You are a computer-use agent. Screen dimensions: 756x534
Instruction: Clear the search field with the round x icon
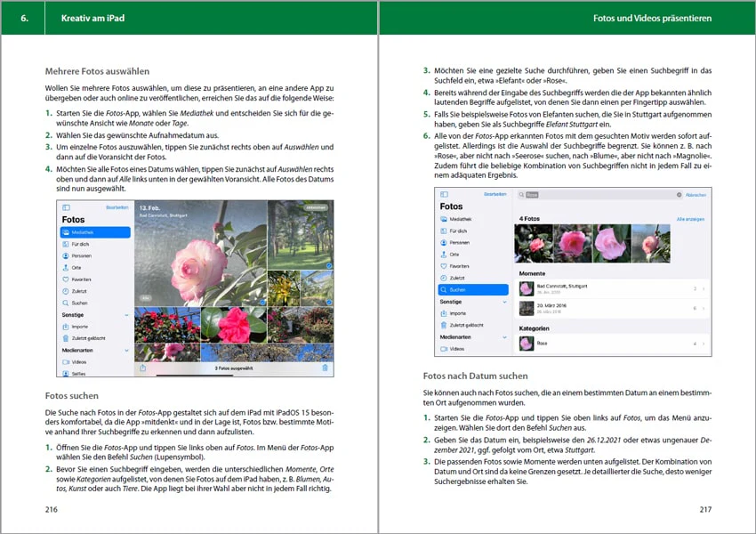[679, 195]
